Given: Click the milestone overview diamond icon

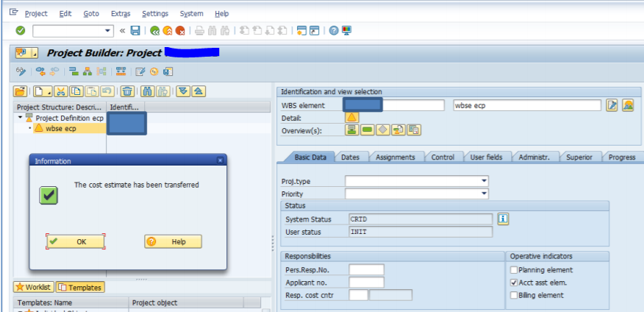Looking at the screenshot, I should point(382,130).
